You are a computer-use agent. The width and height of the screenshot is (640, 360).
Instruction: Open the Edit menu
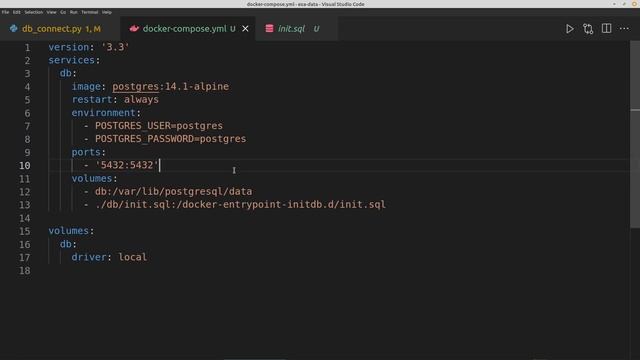[16, 12]
